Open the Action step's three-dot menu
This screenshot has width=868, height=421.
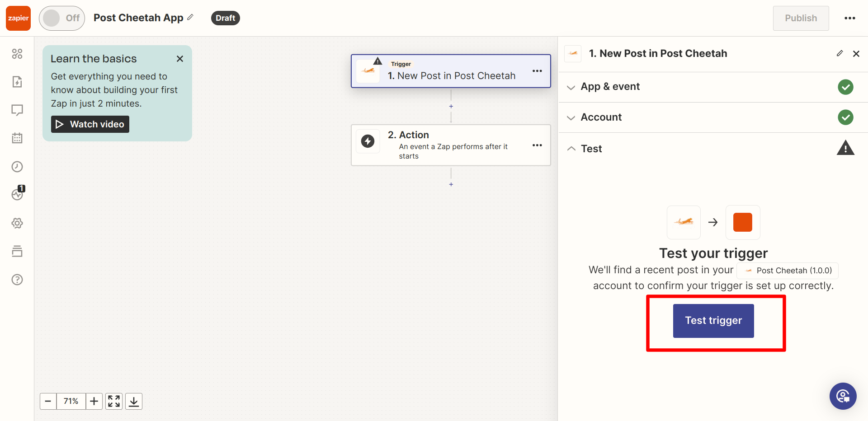click(x=537, y=145)
